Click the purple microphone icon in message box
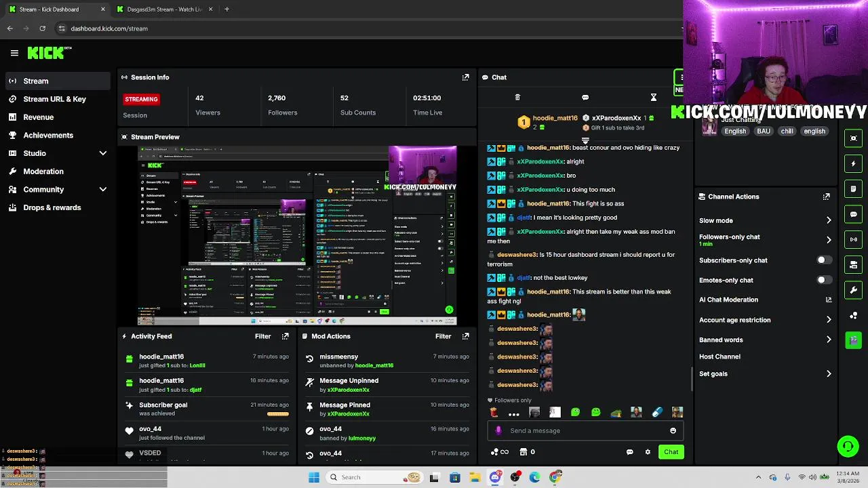The height and width of the screenshot is (488, 868). [x=499, y=430]
